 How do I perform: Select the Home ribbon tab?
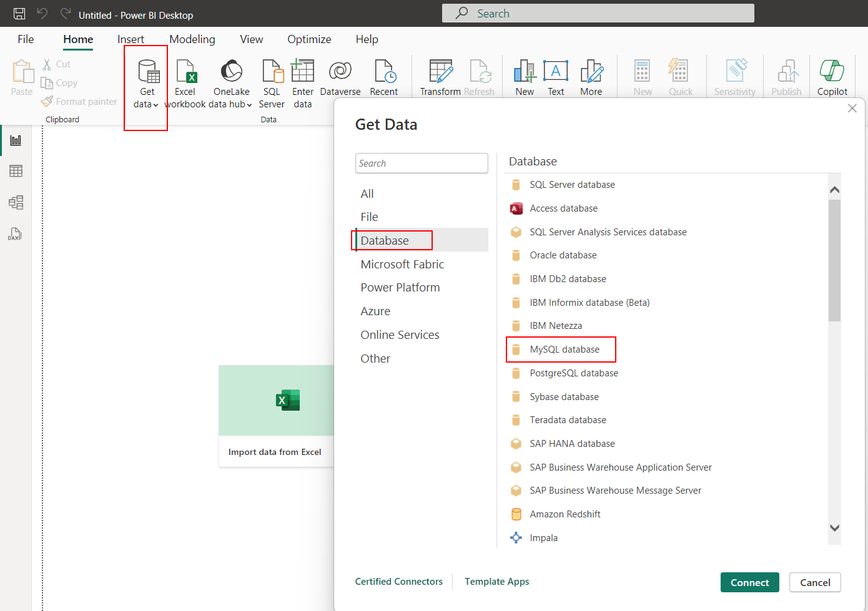pos(78,39)
